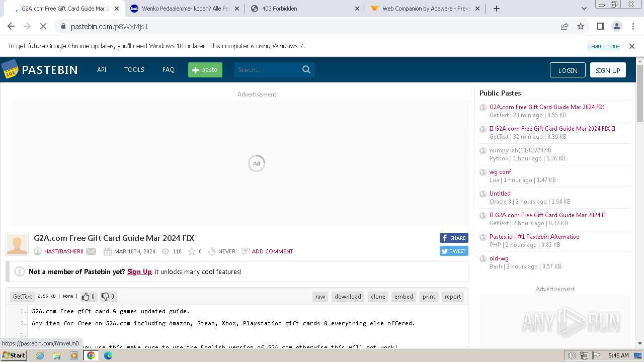
Task: Open Microsoft Edge from taskbar
Action: click(x=108, y=355)
